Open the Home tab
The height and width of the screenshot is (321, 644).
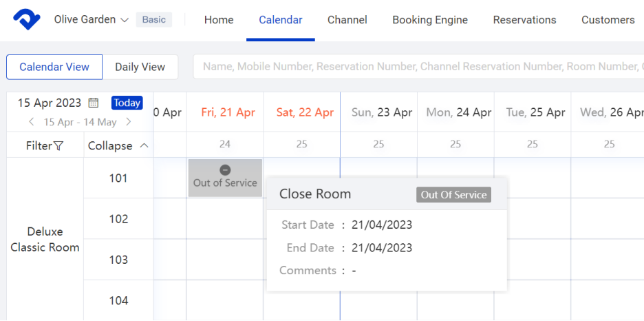point(219,20)
